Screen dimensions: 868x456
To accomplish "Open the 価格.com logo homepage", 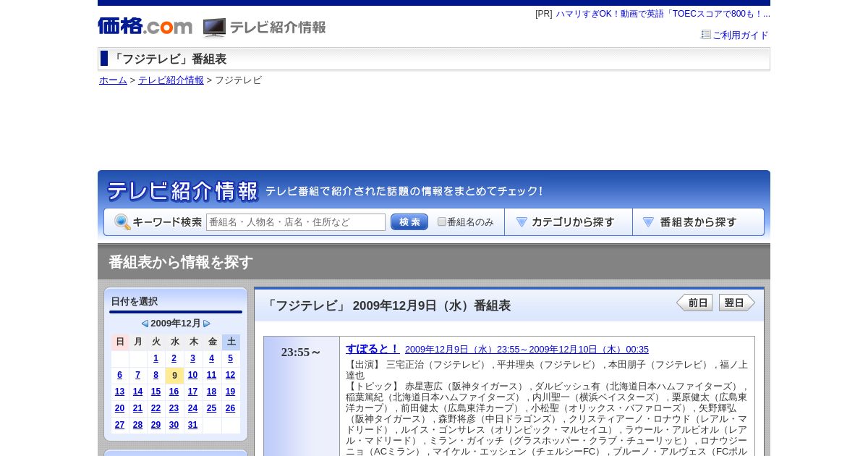I will 145,27.
